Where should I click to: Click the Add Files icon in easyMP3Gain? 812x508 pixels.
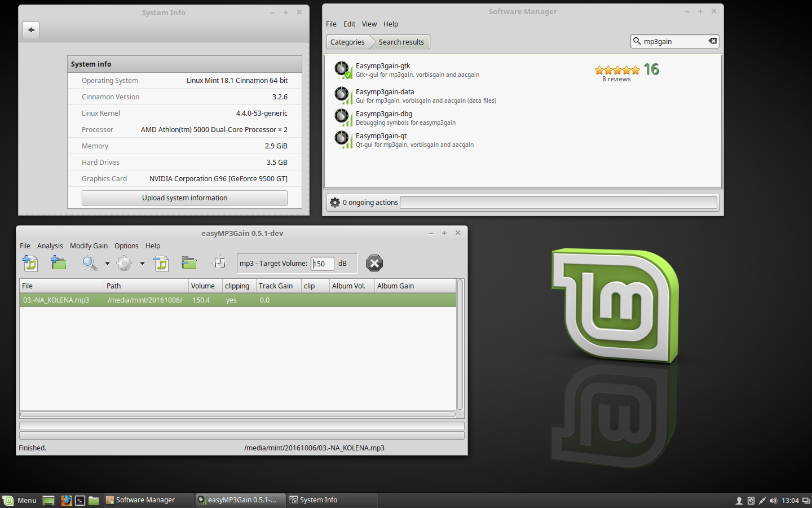[x=30, y=263]
